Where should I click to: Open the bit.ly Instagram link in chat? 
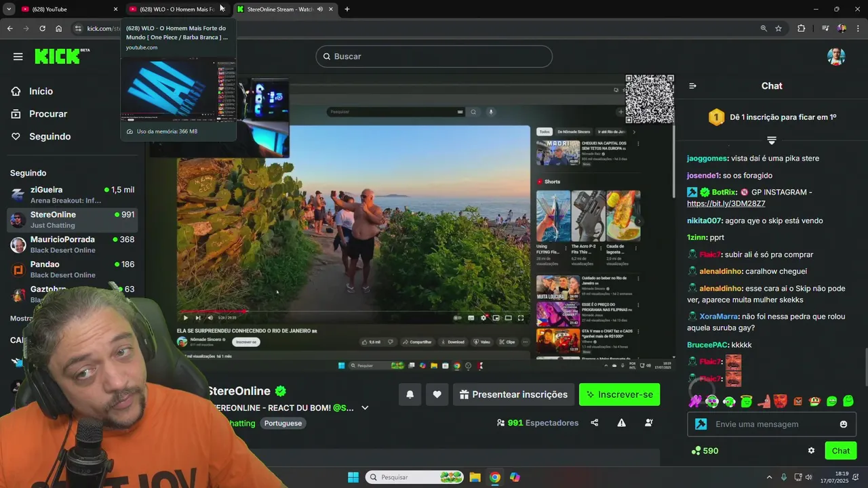[x=726, y=203]
